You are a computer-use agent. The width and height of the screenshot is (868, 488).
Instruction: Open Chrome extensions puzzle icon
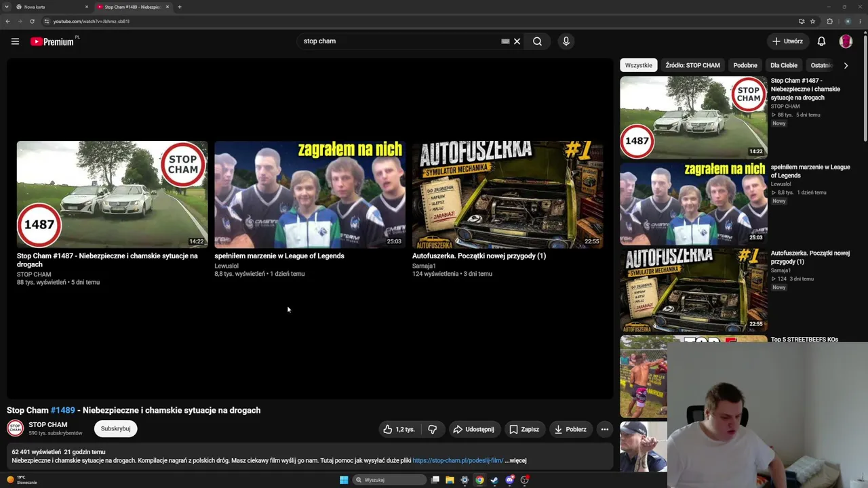pos(829,21)
